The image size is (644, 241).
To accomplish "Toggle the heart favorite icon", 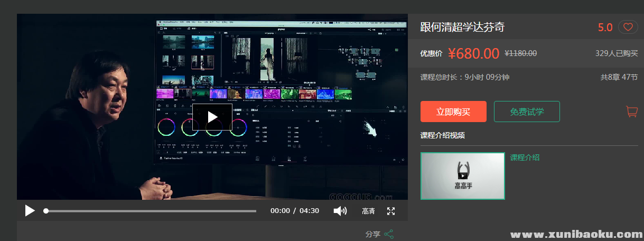I will point(628,27).
